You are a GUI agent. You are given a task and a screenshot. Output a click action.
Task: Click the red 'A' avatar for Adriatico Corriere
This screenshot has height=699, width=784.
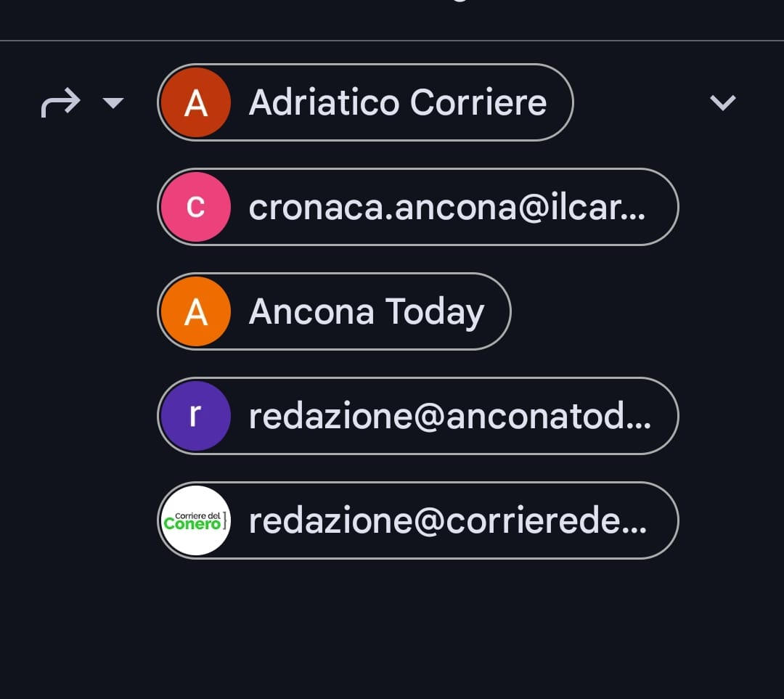point(196,102)
